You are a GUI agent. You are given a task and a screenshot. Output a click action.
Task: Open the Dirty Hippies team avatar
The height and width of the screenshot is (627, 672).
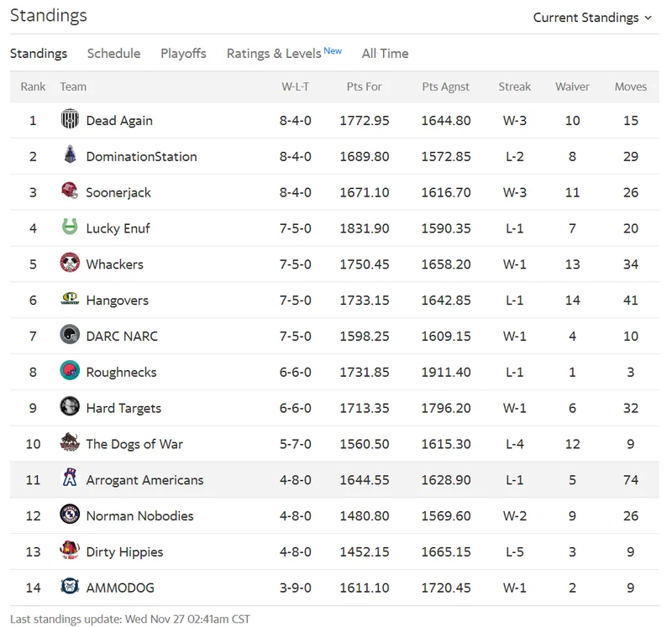click(70, 551)
